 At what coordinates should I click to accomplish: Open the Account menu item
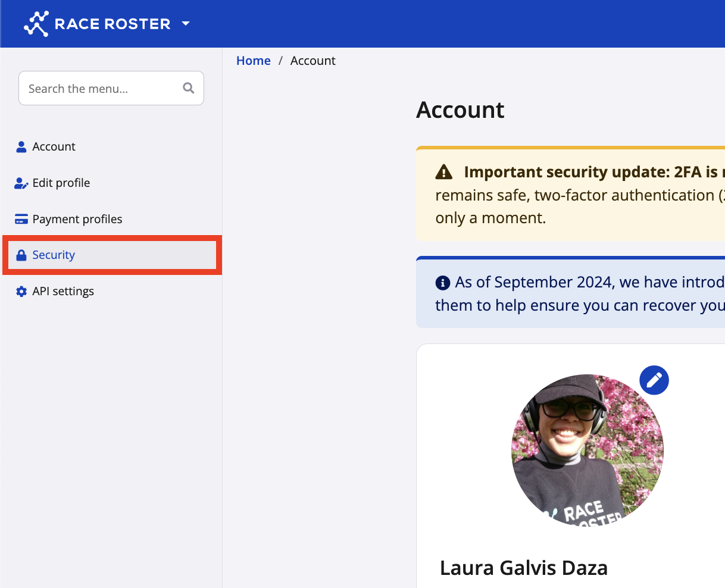(54, 147)
